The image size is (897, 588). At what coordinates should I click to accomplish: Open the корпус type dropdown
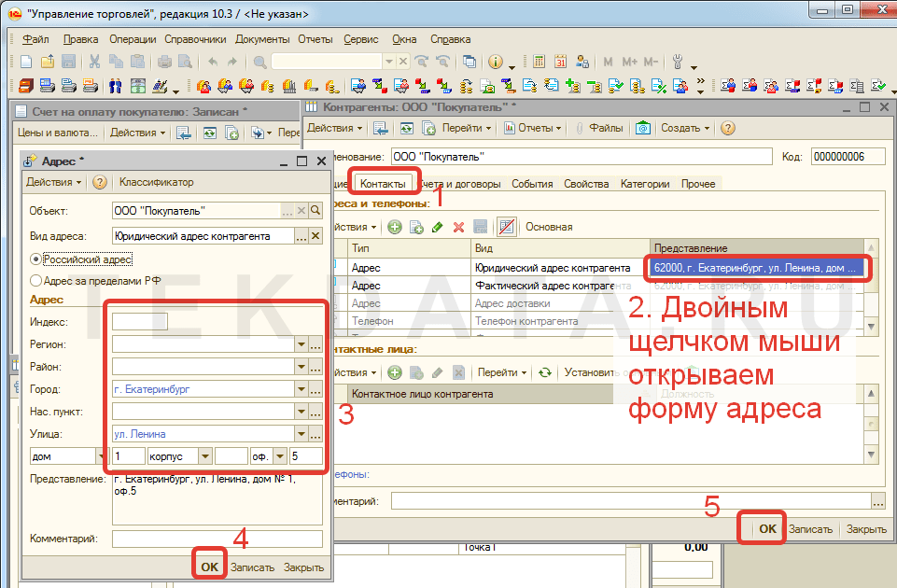tap(205, 456)
